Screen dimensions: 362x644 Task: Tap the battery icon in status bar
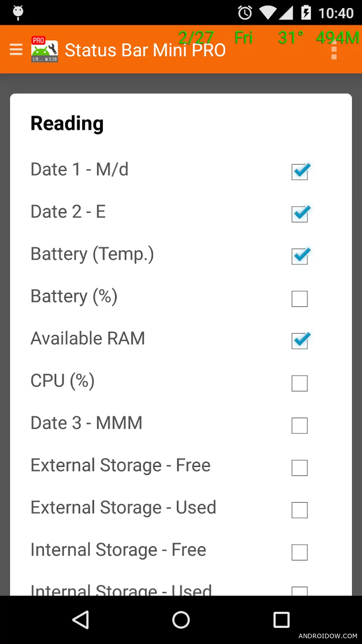(306, 13)
